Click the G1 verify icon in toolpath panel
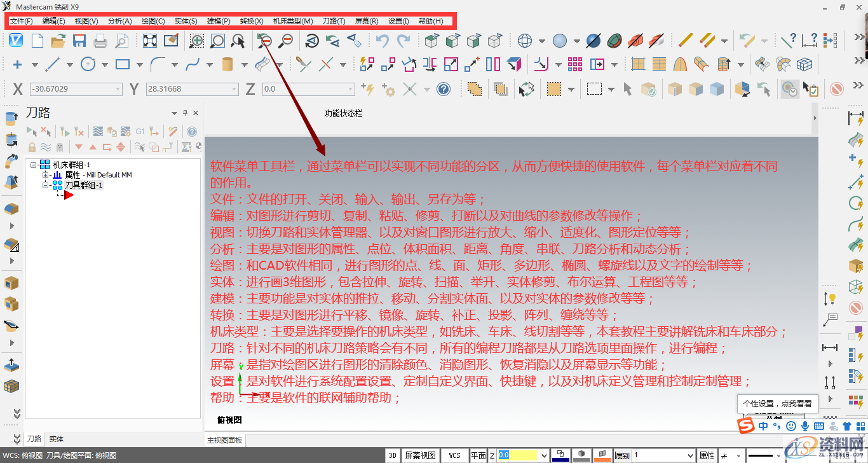 [x=140, y=132]
